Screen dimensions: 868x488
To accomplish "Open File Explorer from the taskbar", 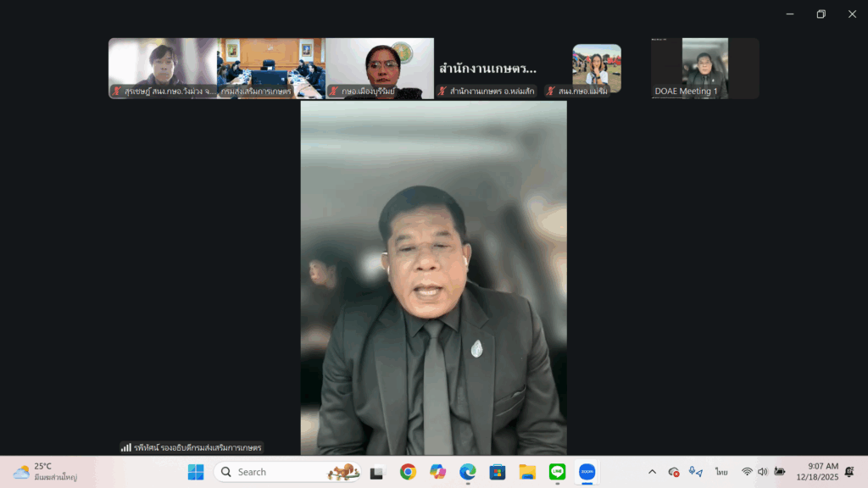I will pos(527,472).
